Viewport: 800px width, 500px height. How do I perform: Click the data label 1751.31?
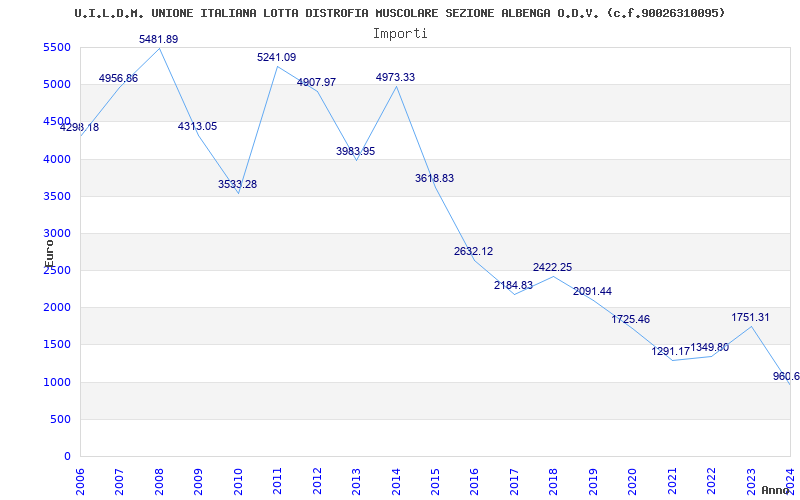(x=750, y=317)
